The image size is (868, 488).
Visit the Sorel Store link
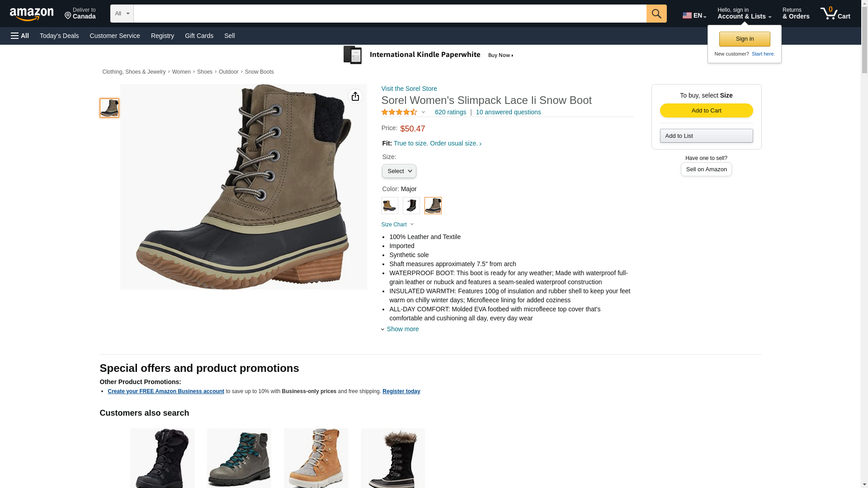coord(409,89)
